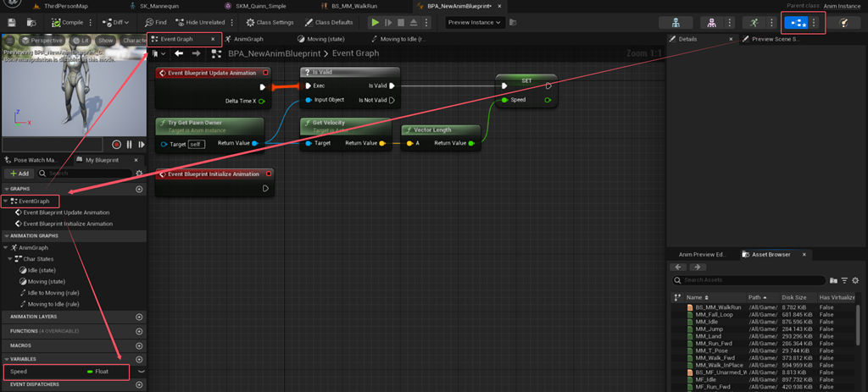Click the Compile button in toolbar
Viewport: 868px width, 392px height.
pos(64,23)
